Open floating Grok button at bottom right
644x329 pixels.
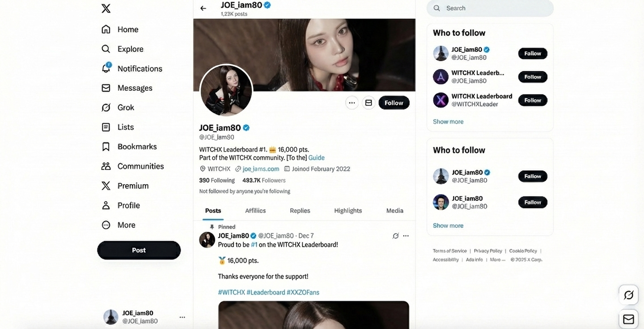coord(628,295)
